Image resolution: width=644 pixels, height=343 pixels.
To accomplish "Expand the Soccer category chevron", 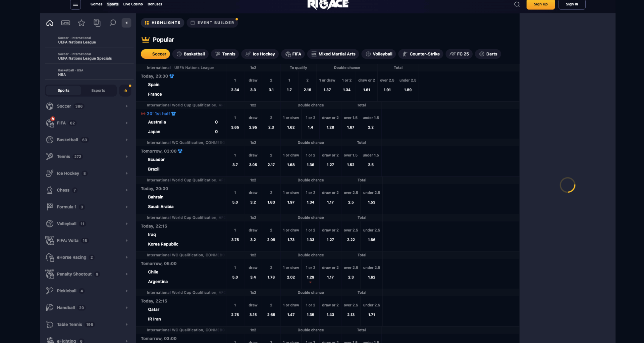I will (x=126, y=106).
